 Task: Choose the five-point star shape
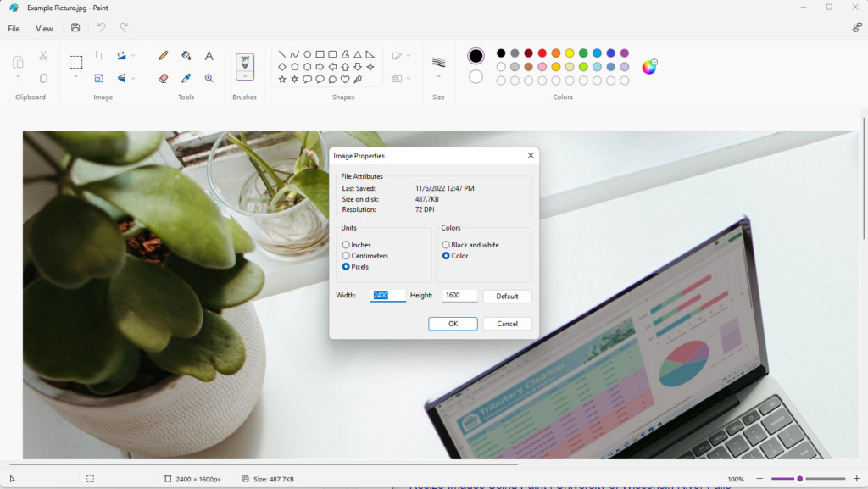tap(281, 80)
